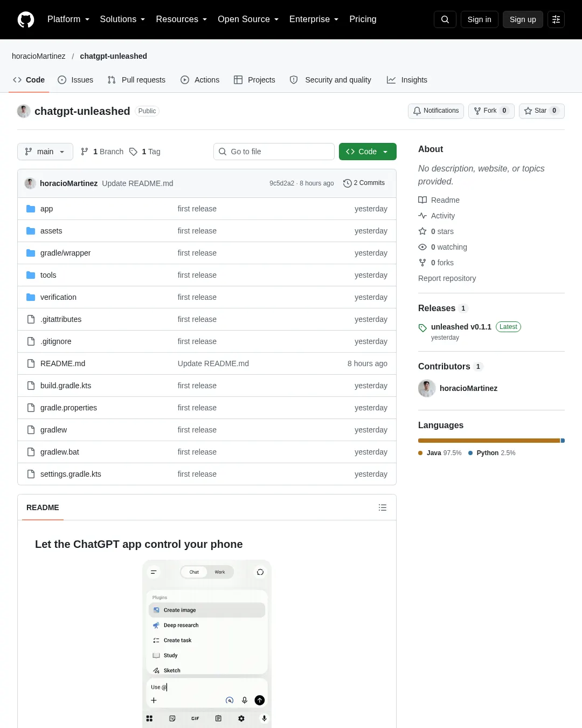The image size is (582, 728).
Task: Expand the Platform menu
Action: click(68, 19)
